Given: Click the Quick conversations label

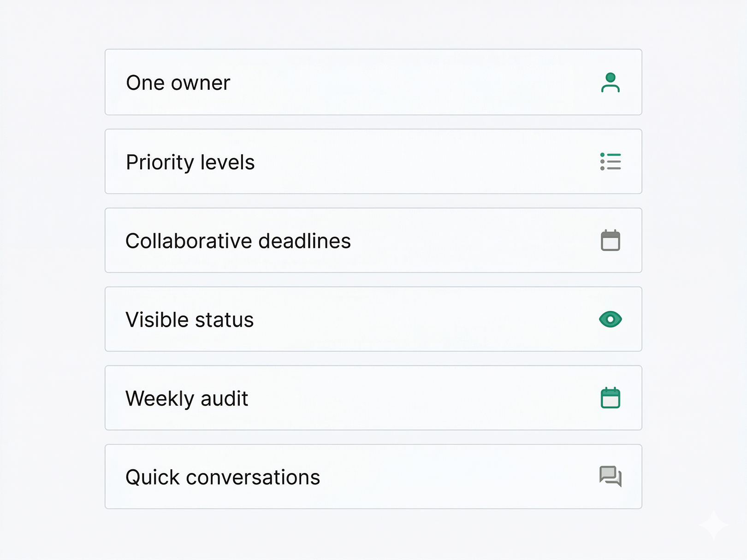Looking at the screenshot, I should (223, 477).
